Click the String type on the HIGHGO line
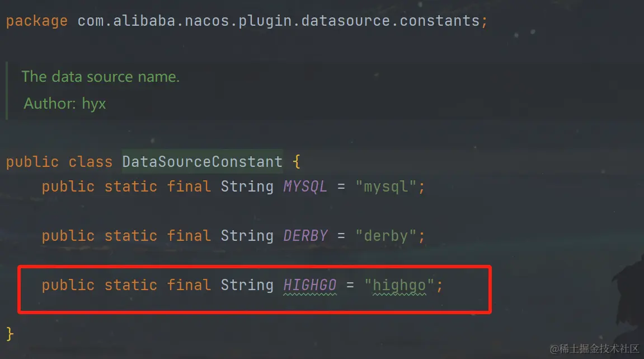This screenshot has width=644, height=359. pyautogui.click(x=247, y=286)
